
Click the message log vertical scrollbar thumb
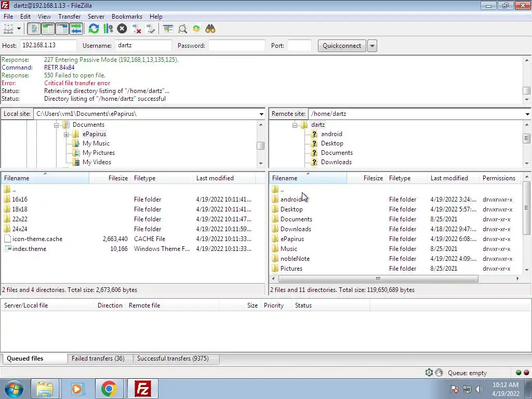point(527,90)
